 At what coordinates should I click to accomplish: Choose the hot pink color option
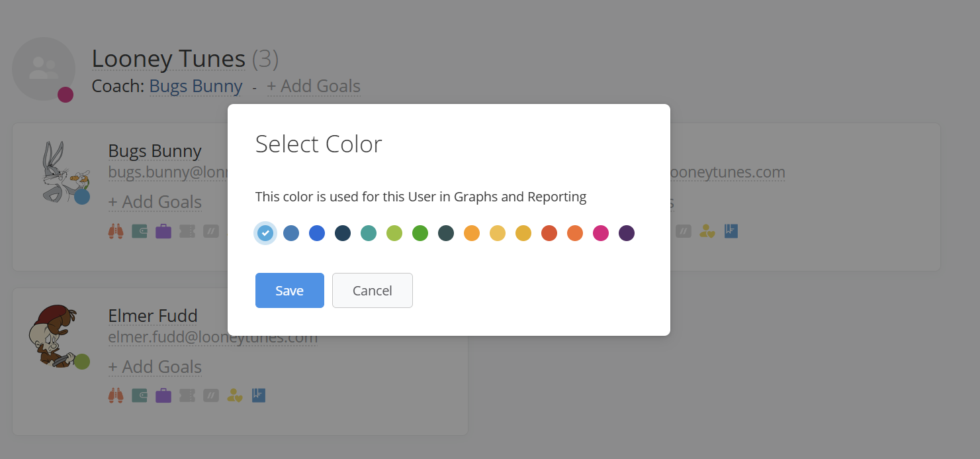601,233
